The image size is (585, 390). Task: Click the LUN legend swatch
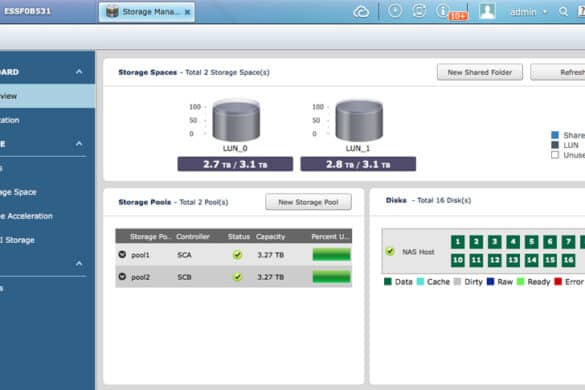coord(555,145)
